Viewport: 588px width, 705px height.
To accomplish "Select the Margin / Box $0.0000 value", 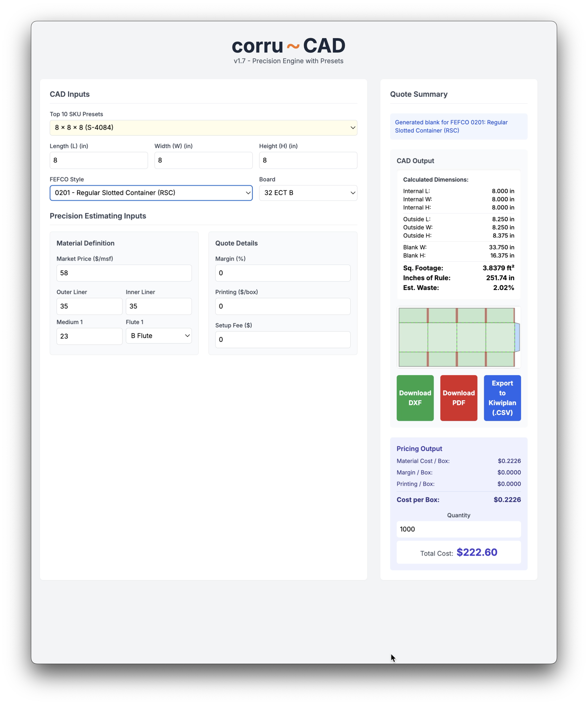I will click(509, 472).
